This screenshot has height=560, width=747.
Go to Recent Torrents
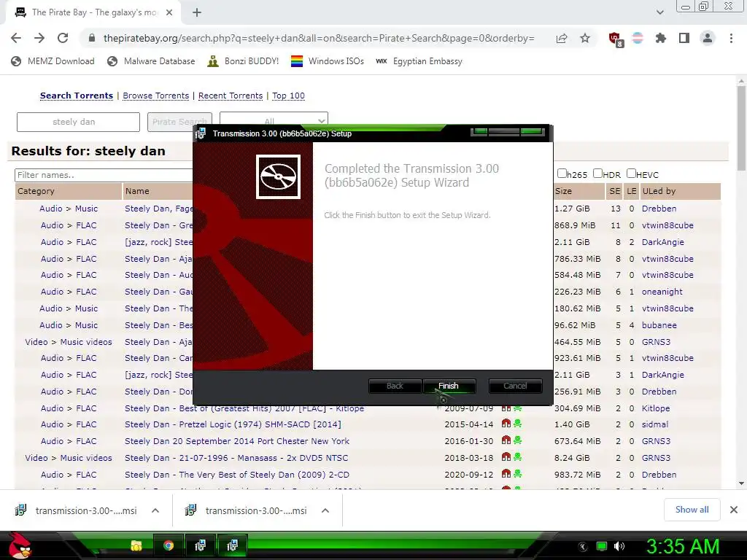click(x=231, y=96)
